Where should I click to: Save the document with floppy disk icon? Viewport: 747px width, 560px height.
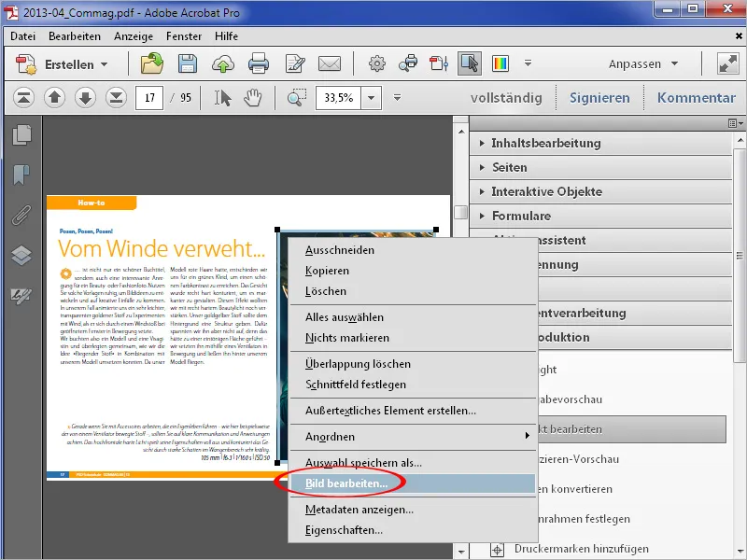pyautogui.click(x=188, y=63)
